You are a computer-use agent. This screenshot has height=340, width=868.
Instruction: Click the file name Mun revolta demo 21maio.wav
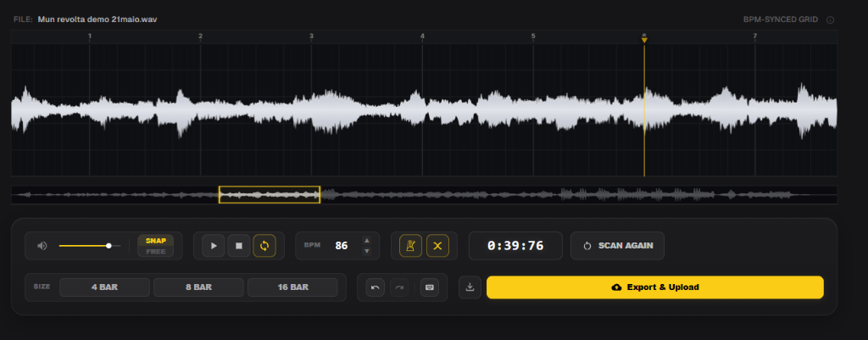[x=97, y=20]
